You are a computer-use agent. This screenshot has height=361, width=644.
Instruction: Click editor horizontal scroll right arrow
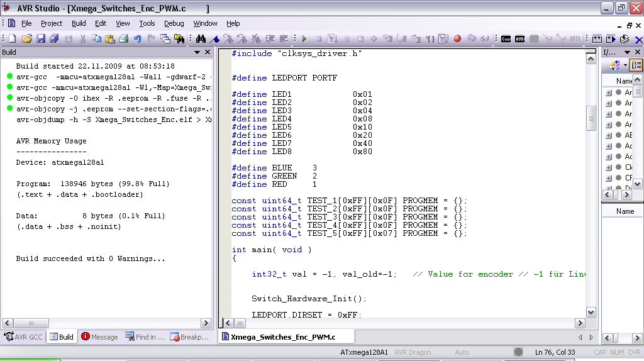(x=580, y=323)
